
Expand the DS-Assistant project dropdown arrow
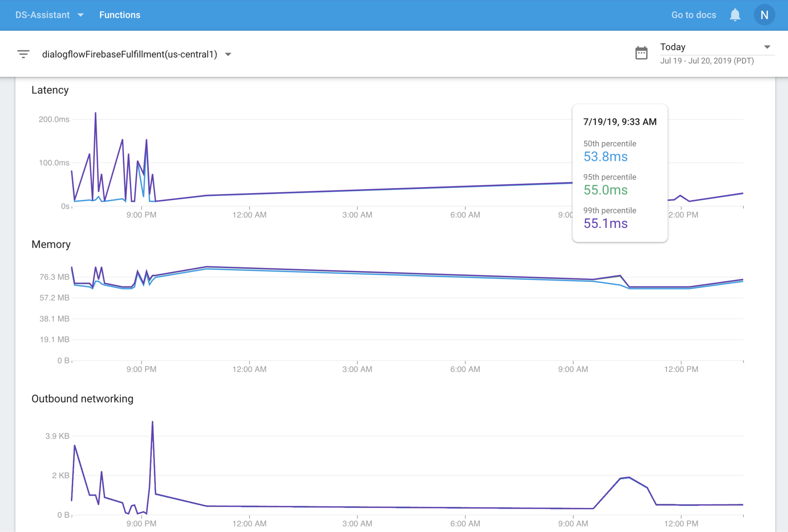point(81,15)
